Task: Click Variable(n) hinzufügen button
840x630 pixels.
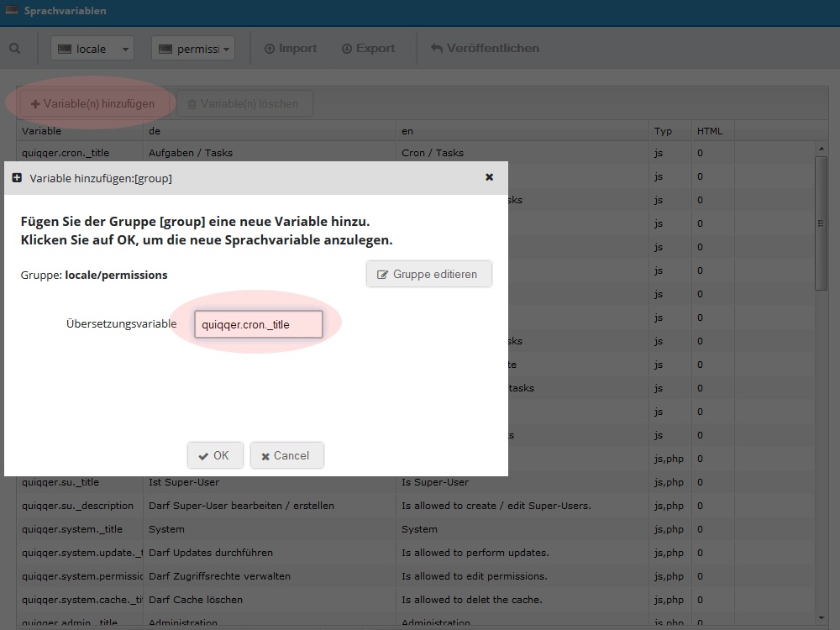Action: click(93, 103)
